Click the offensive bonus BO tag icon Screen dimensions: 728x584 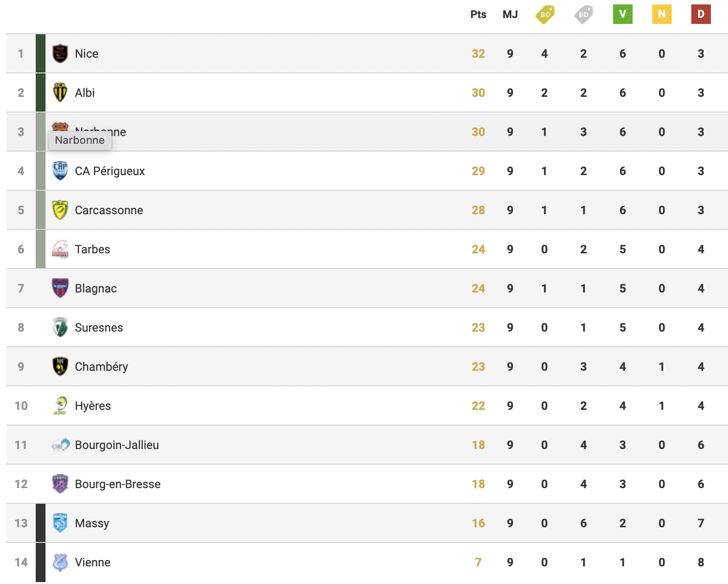click(545, 14)
